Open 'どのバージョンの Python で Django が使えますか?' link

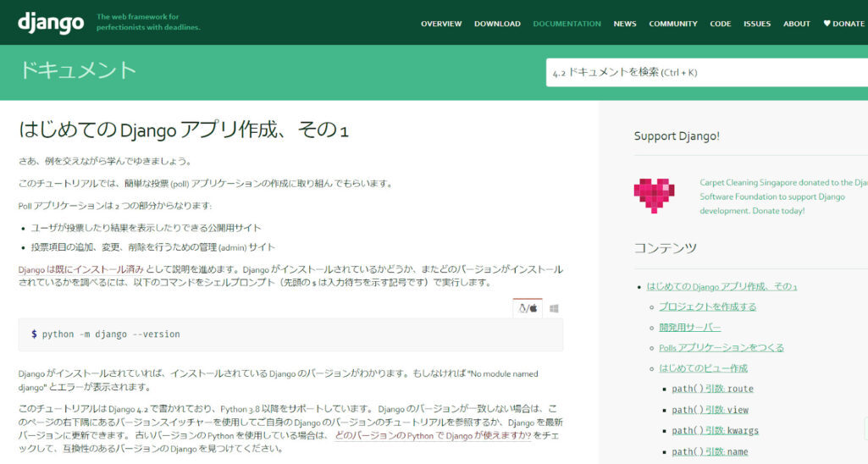433,436
